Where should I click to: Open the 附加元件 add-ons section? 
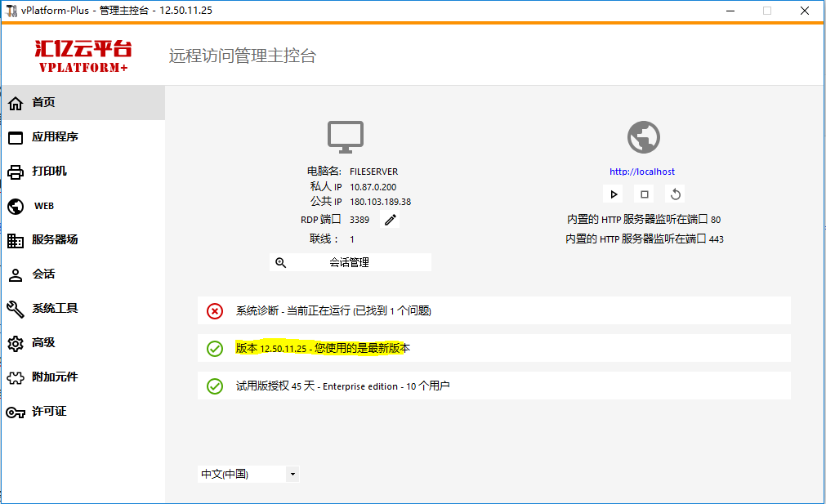click(55, 377)
